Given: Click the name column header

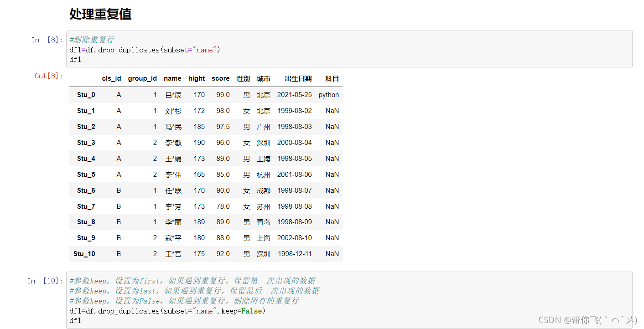Looking at the screenshot, I should (x=172, y=78).
